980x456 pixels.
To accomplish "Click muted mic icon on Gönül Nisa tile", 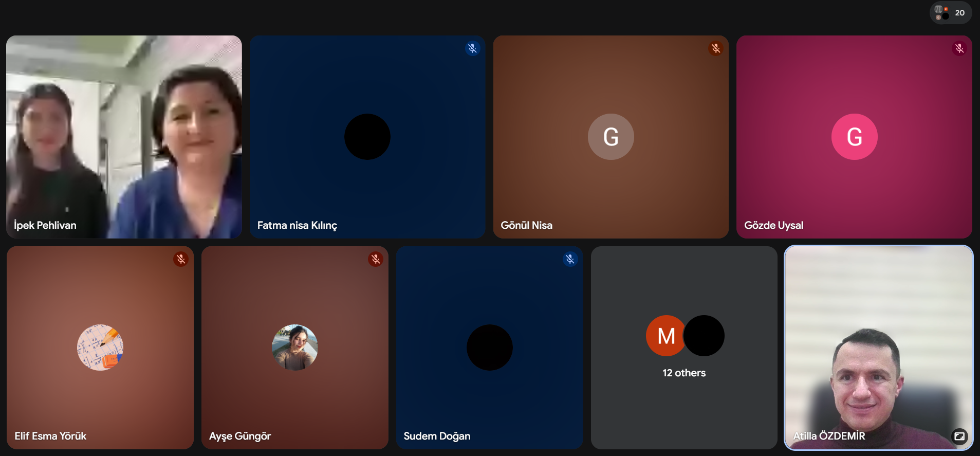I will pos(715,48).
